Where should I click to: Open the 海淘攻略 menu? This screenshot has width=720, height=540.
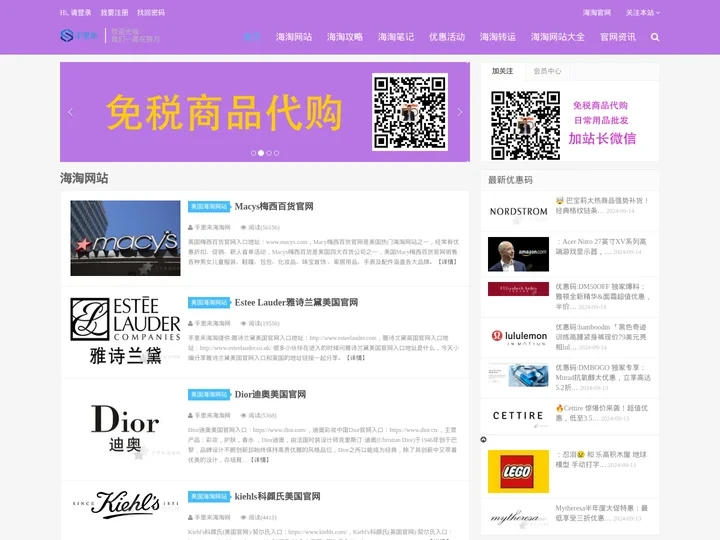345,37
